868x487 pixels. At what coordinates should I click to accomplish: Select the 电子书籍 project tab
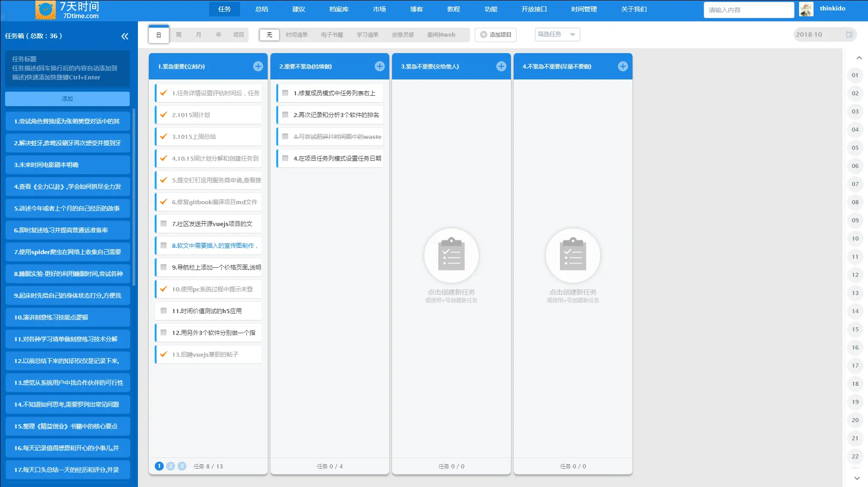click(332, 34)
